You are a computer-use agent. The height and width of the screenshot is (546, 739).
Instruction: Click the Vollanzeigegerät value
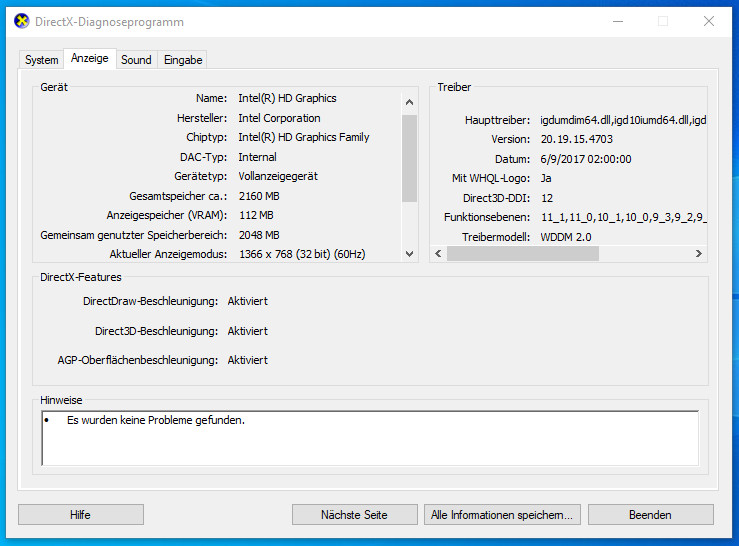(278, 176)
